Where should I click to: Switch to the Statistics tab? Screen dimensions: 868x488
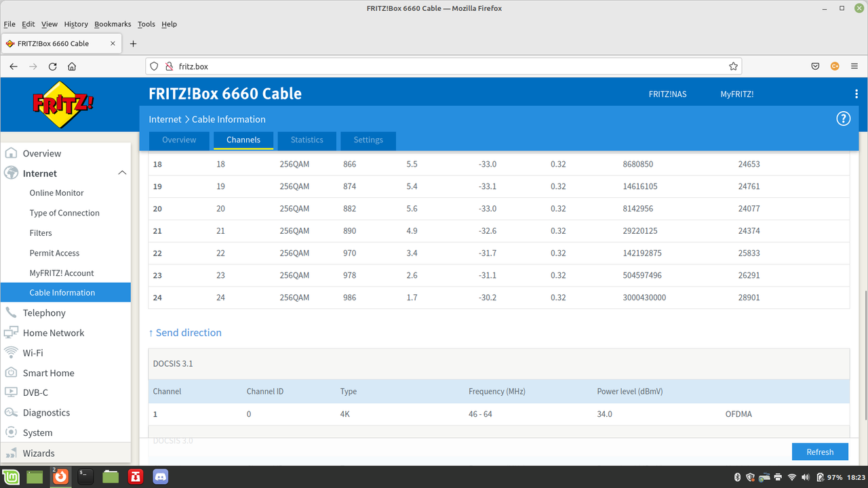click(307, 140)
